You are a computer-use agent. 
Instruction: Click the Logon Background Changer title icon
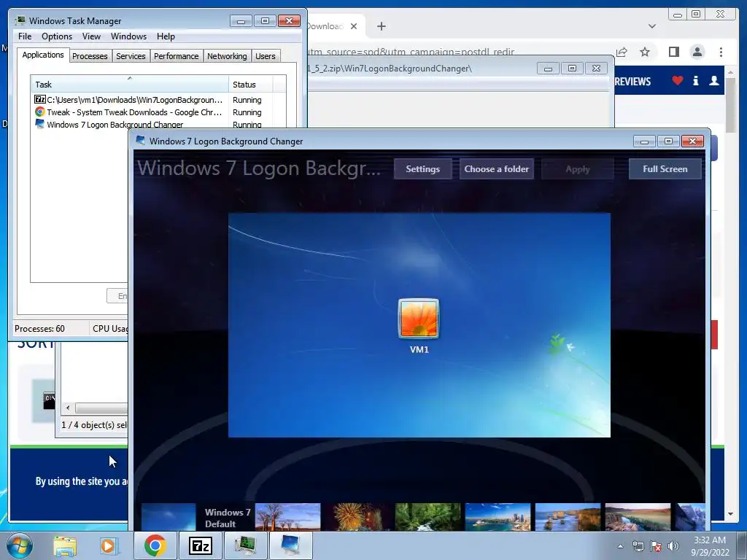click(141, 141)
